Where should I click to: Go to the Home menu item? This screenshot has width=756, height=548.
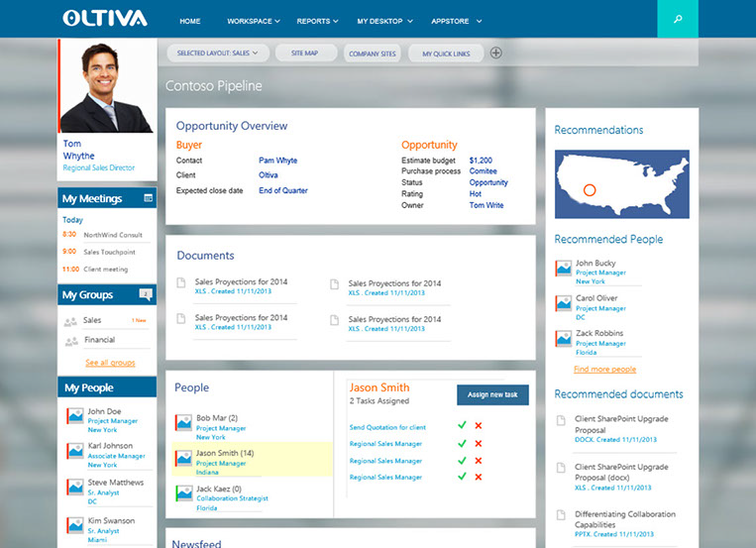189,20
